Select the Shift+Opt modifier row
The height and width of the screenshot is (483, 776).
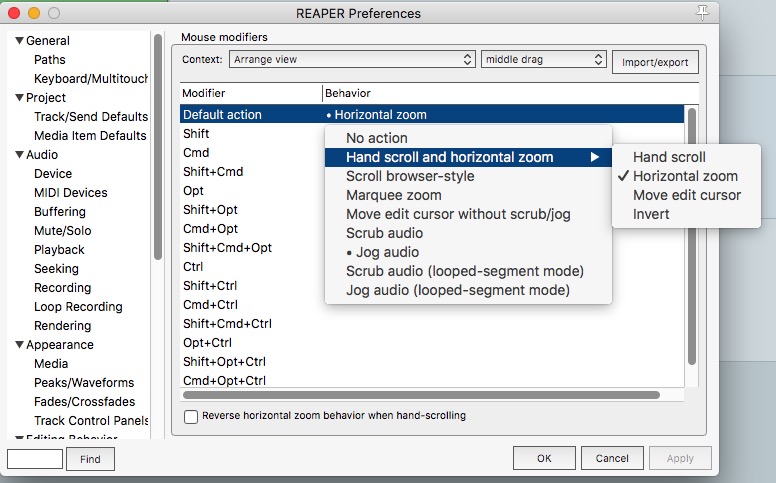[210, 209]
